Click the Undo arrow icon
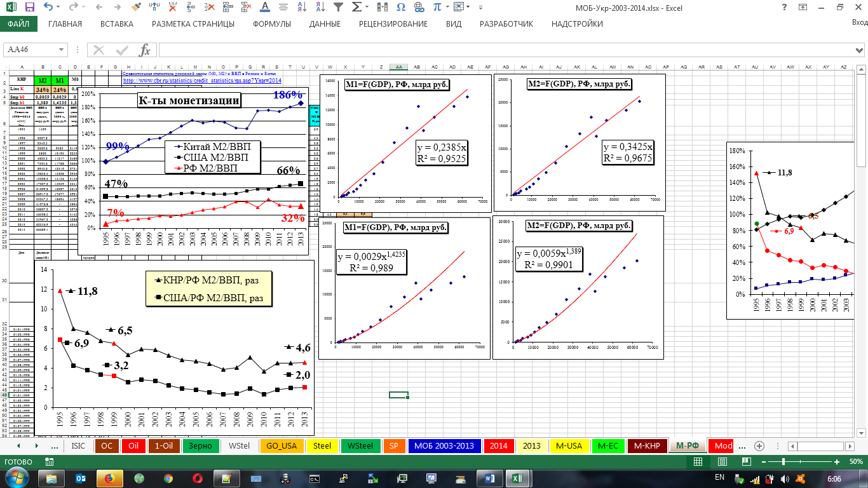Image resolution: width=868 pixels, height=488 pixels. [x=49, y=8]
